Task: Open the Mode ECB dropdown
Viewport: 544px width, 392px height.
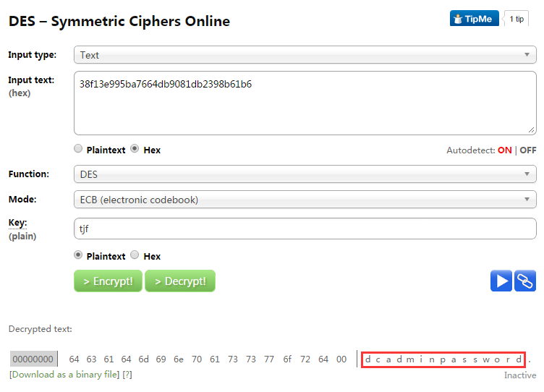Action: [305, 200]
